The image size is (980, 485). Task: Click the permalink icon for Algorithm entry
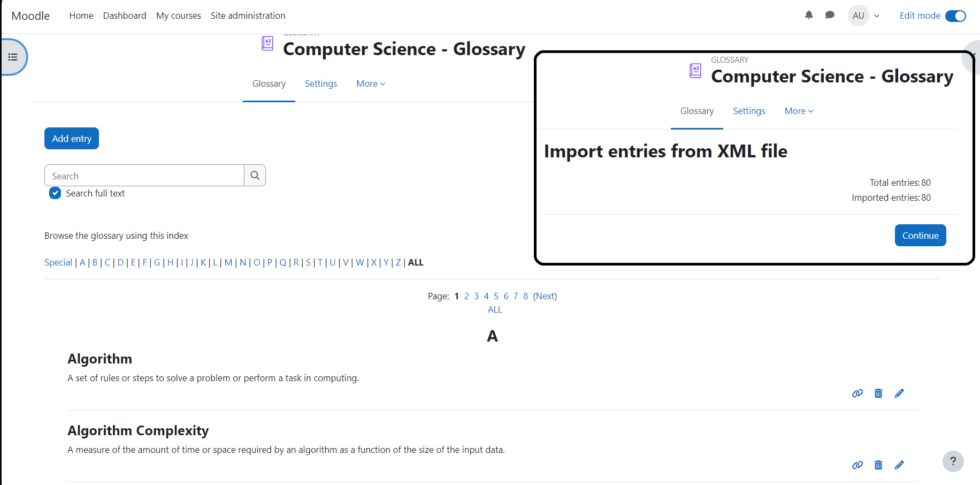(857, 393)
